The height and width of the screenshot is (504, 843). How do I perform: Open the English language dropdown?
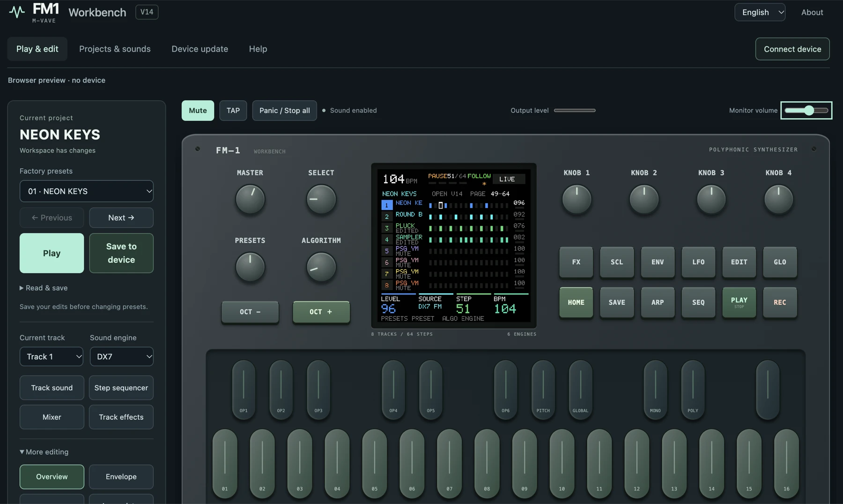point(760,12)
